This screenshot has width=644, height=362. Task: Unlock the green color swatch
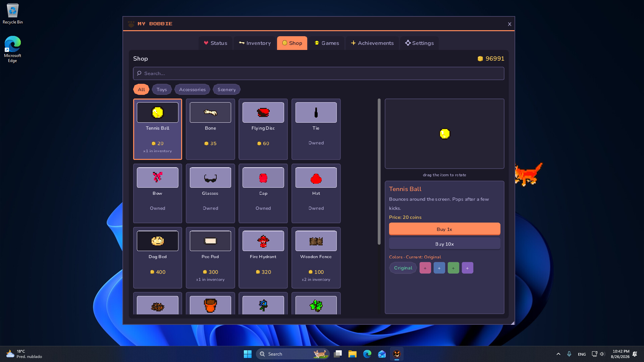point(453,268)
